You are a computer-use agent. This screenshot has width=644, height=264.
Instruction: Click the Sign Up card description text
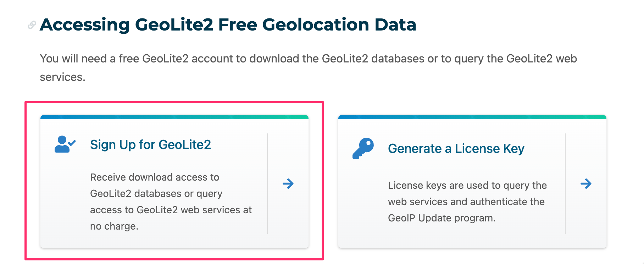[171, 202]
